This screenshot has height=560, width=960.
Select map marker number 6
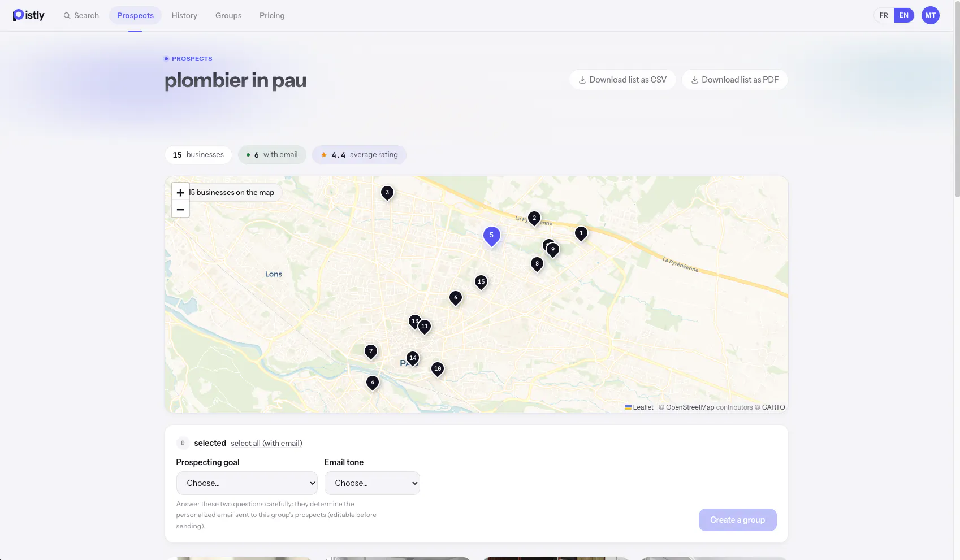pyautogui.click(x=456, y=298)
